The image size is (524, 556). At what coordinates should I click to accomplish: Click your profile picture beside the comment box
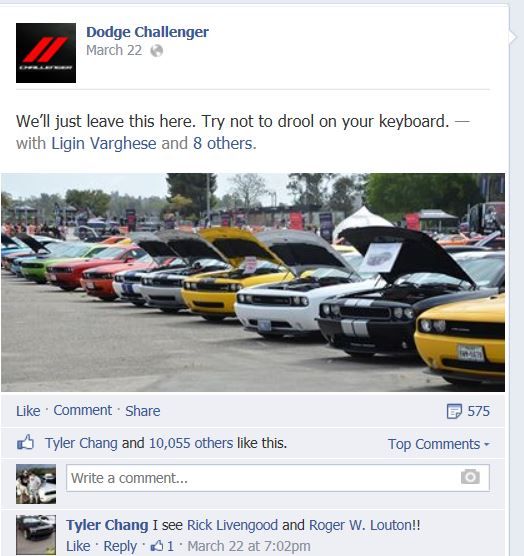(x=36, y=484)
